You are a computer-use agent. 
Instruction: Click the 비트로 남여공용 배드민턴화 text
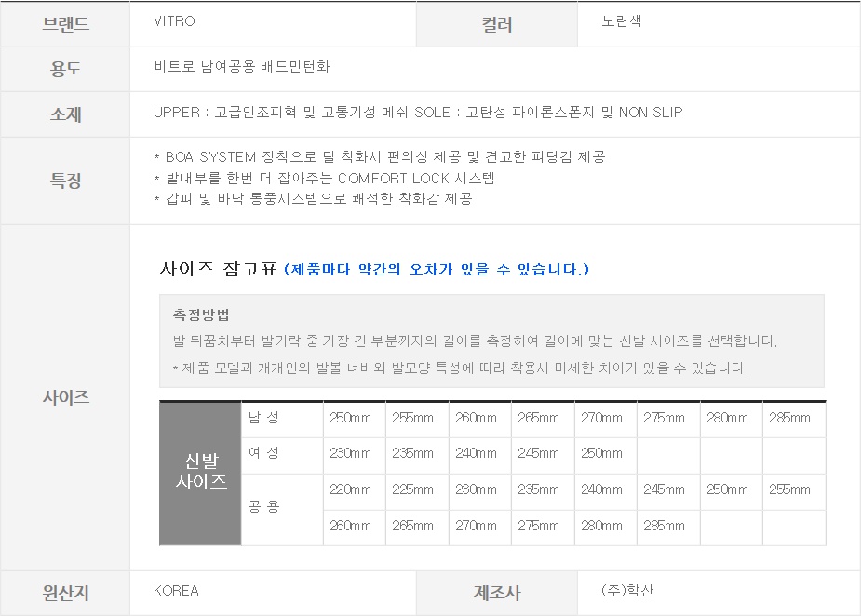pyautogui.click(x=242, y=67)
